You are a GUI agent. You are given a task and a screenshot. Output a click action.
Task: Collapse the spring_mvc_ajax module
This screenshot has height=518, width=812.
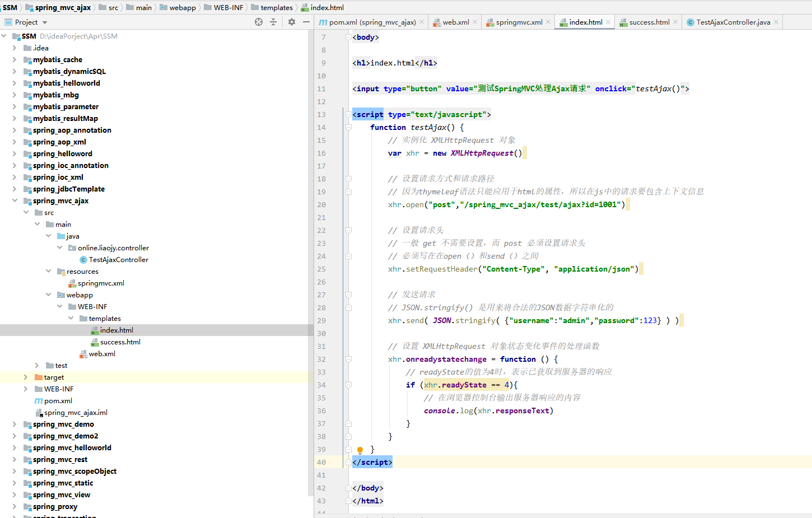coord(15,200)
